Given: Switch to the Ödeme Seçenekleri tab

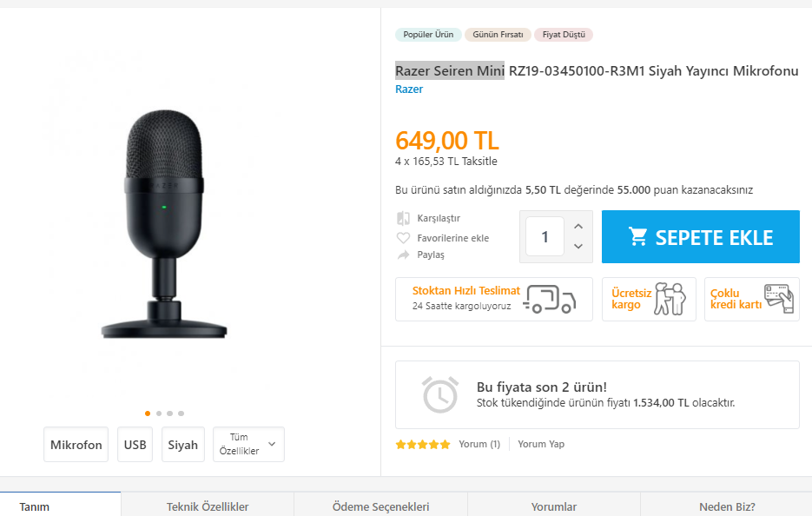Looking at the screenshot, I should tap(380, 506).
